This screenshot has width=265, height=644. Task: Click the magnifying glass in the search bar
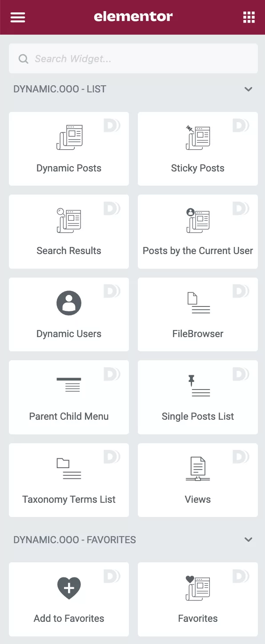(23, 58)
